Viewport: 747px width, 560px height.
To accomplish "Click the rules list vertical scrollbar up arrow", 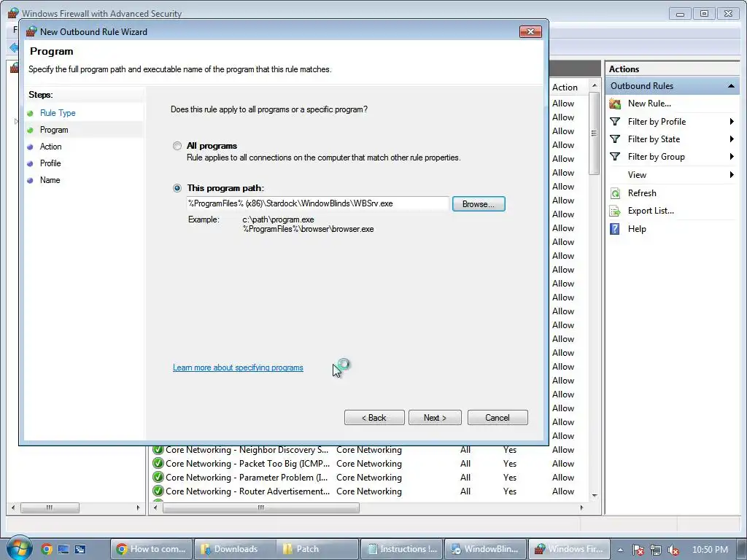I will tap(594, 86).
